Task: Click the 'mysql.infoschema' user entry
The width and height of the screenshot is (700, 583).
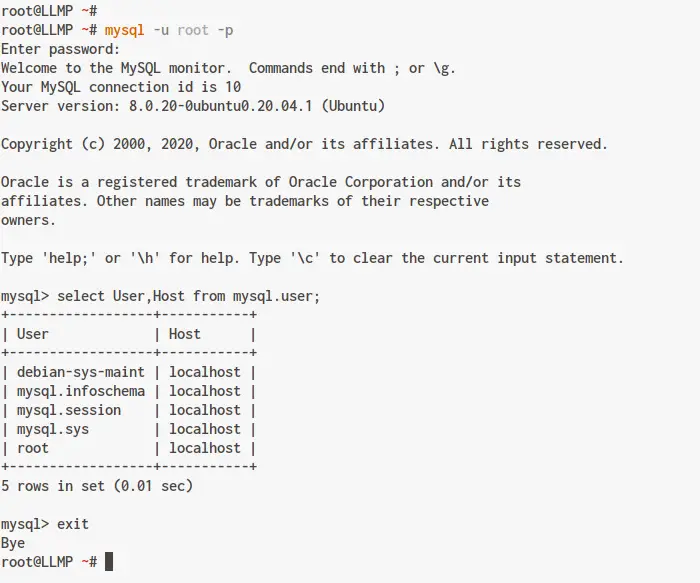Action: click(80, 391)
